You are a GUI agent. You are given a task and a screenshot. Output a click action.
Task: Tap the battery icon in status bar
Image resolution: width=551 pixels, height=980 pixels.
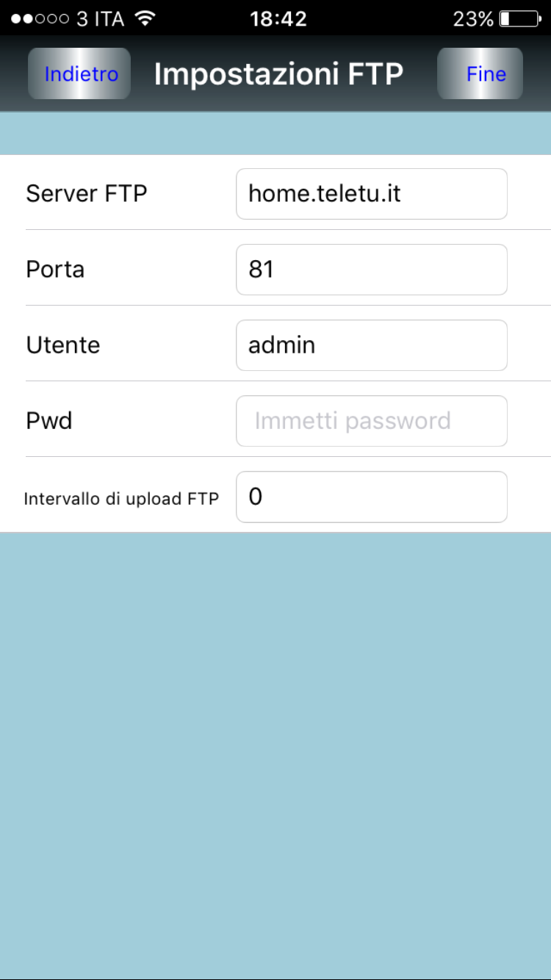(x=519, y=18)
